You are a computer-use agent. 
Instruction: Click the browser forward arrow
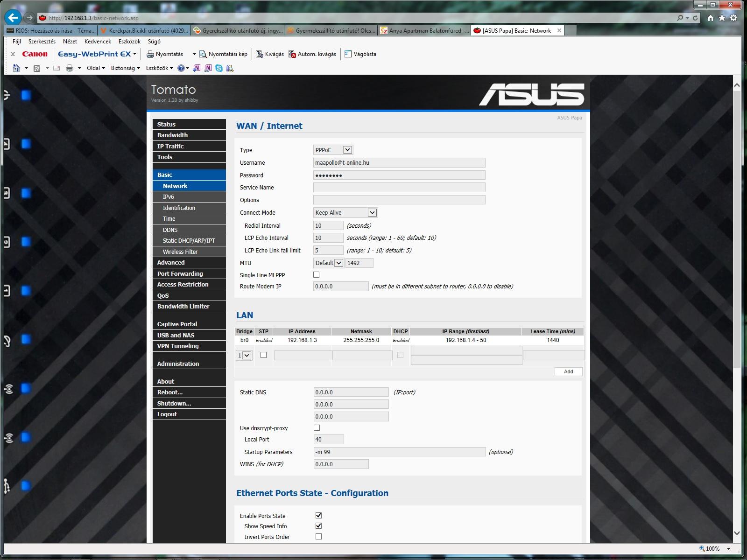(29, 18)
